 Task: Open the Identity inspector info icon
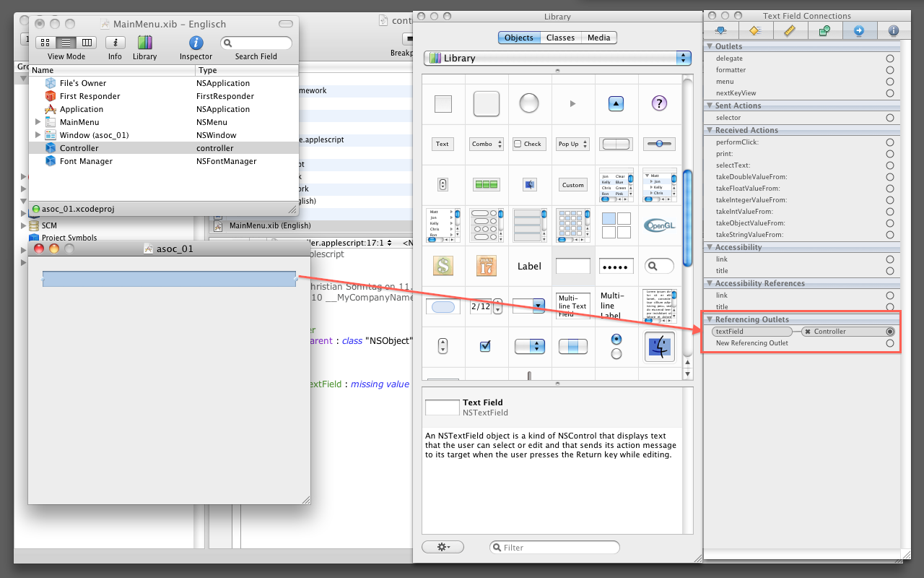893,30
